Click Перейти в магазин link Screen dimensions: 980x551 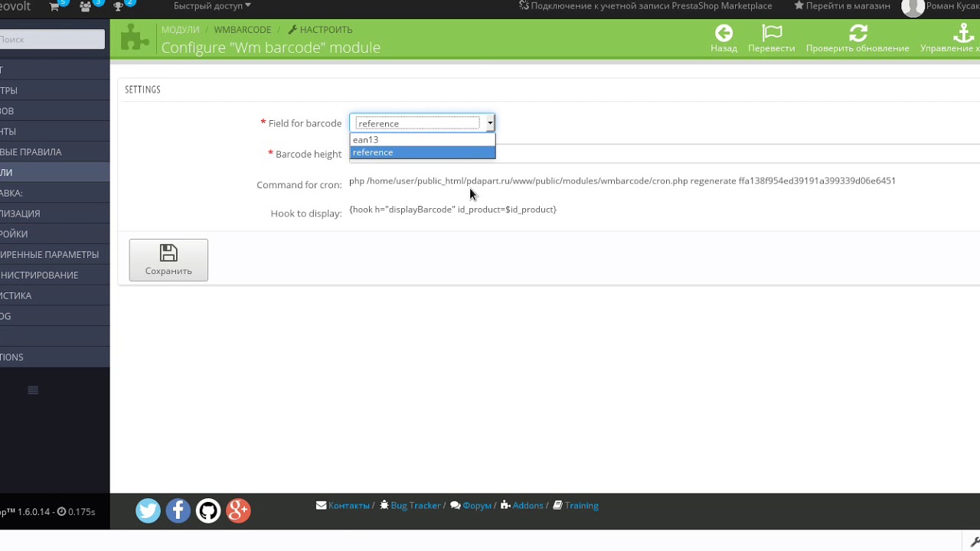click(x=842, y=6)
